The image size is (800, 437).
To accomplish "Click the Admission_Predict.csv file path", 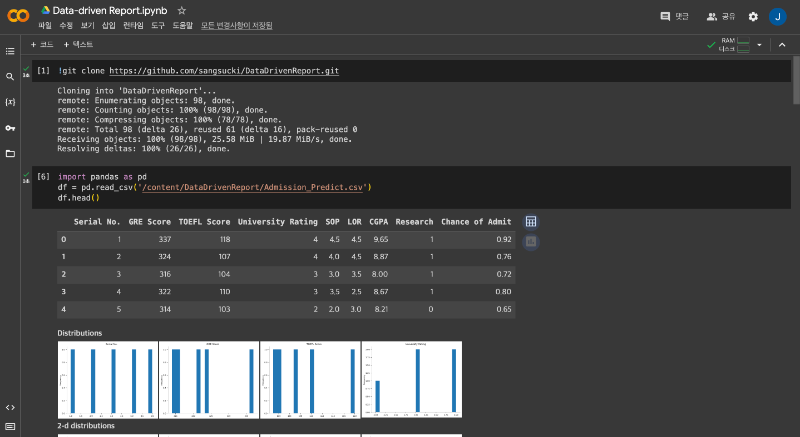I will click(253, 187).
